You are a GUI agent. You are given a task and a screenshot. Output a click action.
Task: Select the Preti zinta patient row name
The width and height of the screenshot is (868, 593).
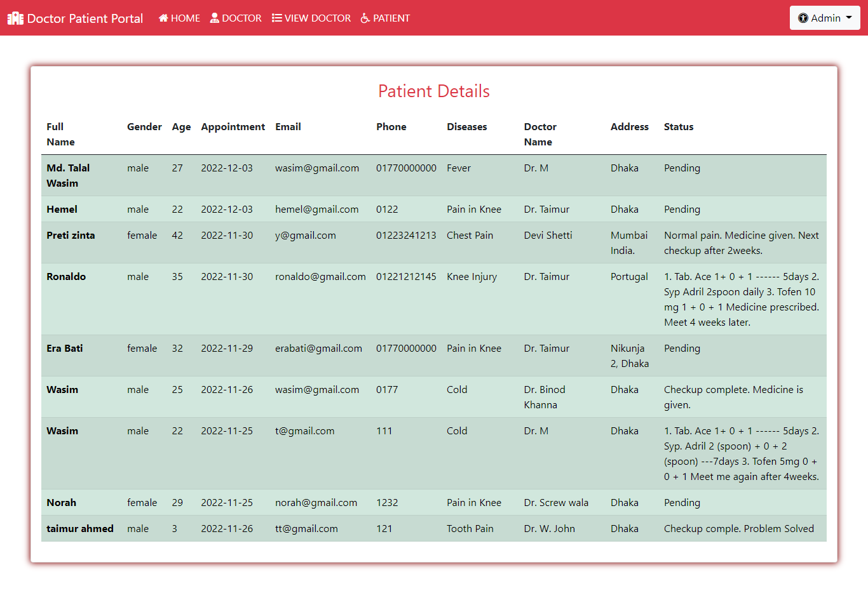pyautogui.click(x=71, y=236)
